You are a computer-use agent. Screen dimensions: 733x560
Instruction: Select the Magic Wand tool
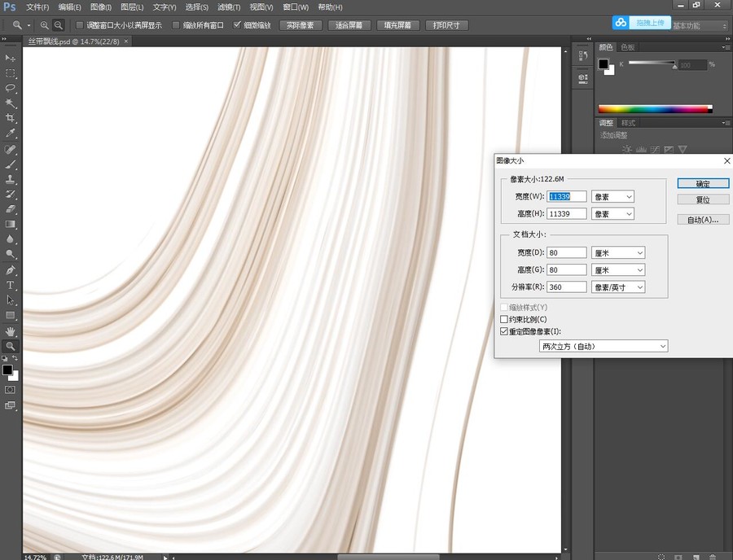tap(10, 103)
